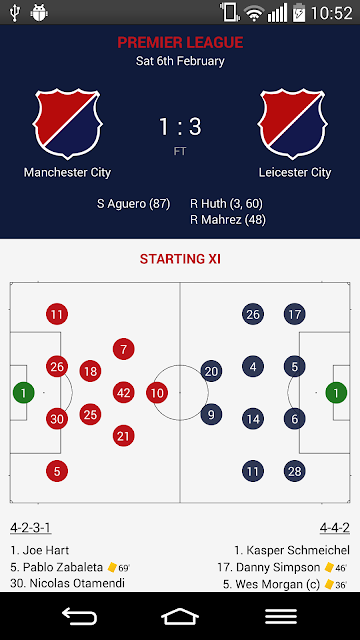The height and width of the screenshot is (640, 360).
Task: Open the 4-2-3-1 formation link
Action: (x=31, y=528)
